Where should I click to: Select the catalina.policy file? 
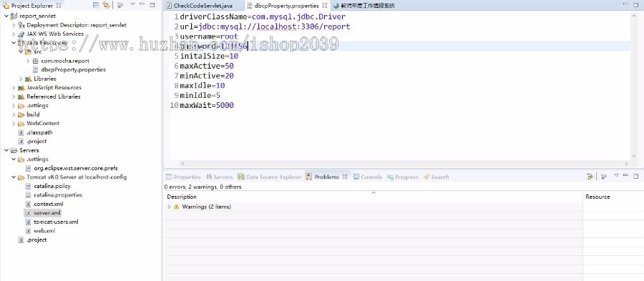(52, 186)
